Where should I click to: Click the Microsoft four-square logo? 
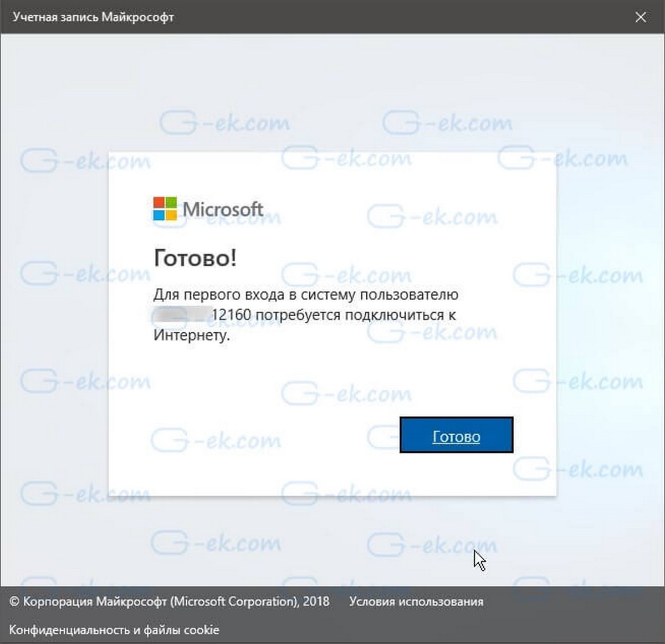tap(165, 209)
